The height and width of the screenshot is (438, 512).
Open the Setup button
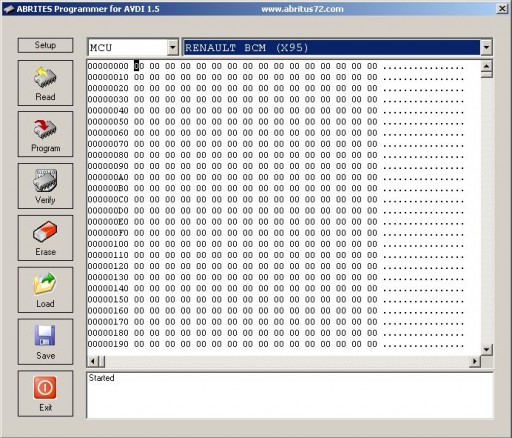click(45, 45)
